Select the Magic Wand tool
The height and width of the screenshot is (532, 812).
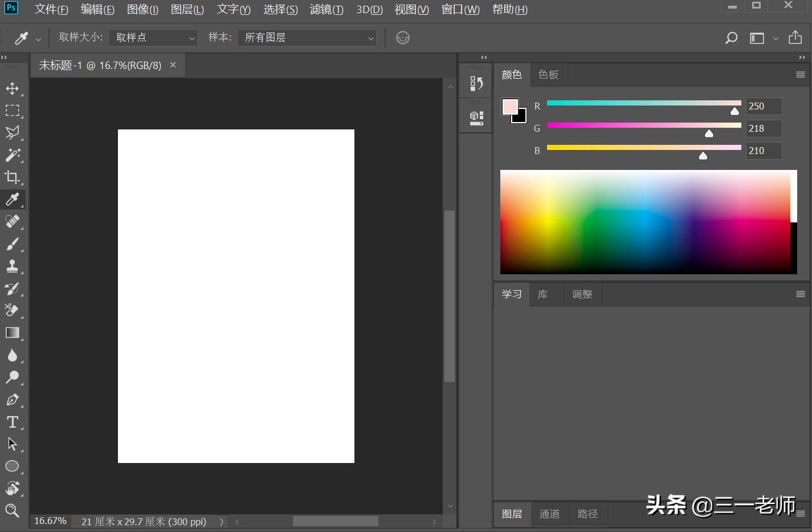click(12, 155)
